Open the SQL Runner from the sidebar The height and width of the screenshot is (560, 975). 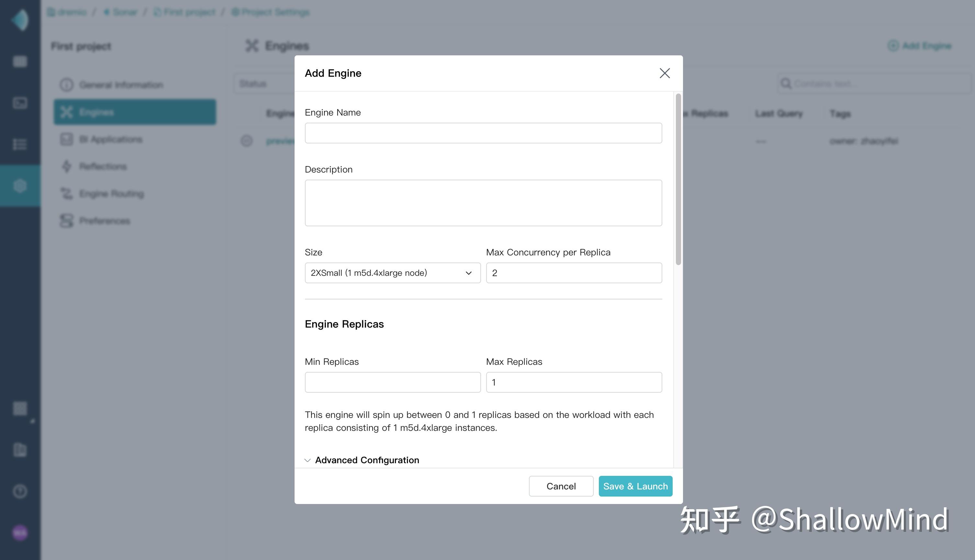20,103
